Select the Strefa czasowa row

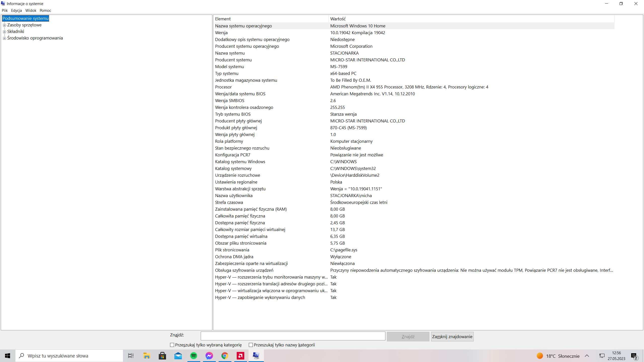(414, 202)
